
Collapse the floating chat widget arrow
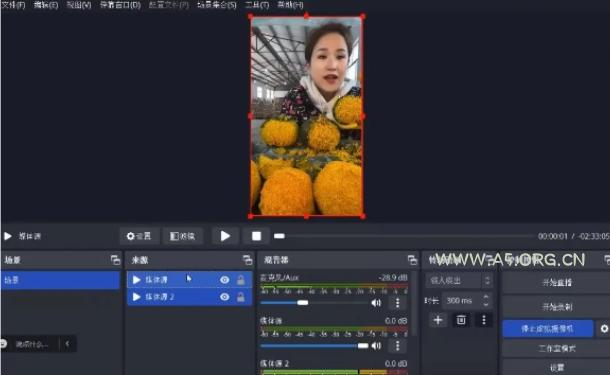coord(68,343)
